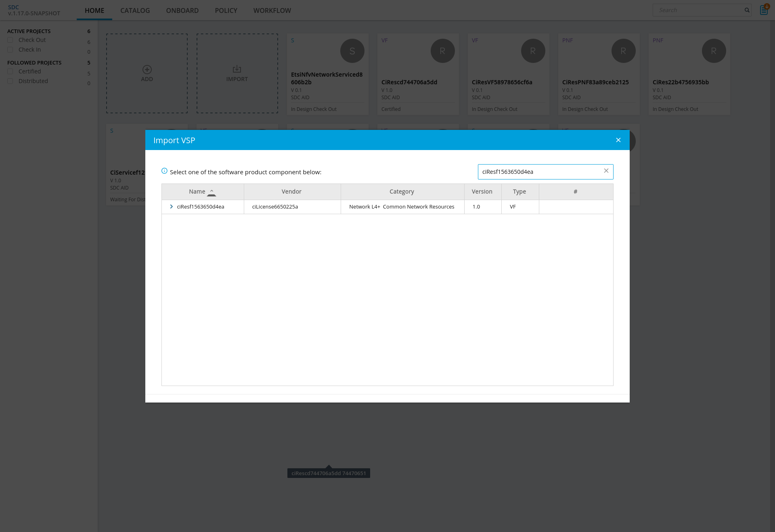Select the 1.0 version cell
The width and height of the screenshot is (775, 532).
[x=482, y=207]
